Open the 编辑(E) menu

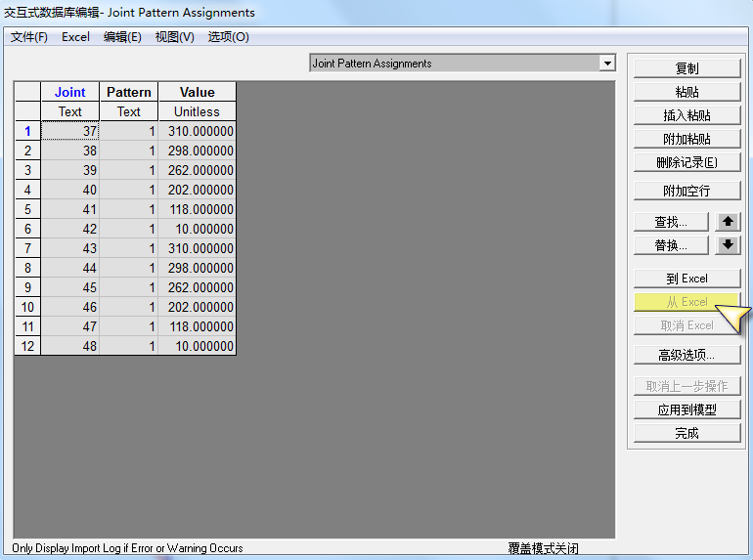pos(122,37)
